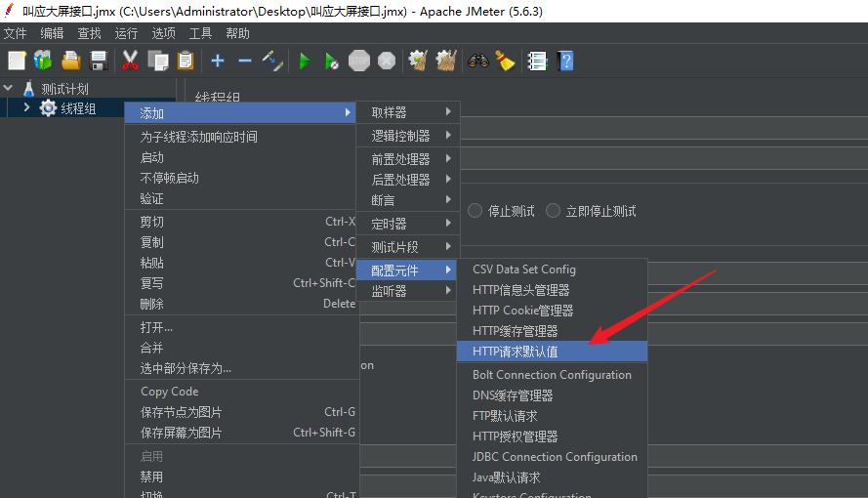Choose 剪切 in the context menu

[x=240, y=222]
